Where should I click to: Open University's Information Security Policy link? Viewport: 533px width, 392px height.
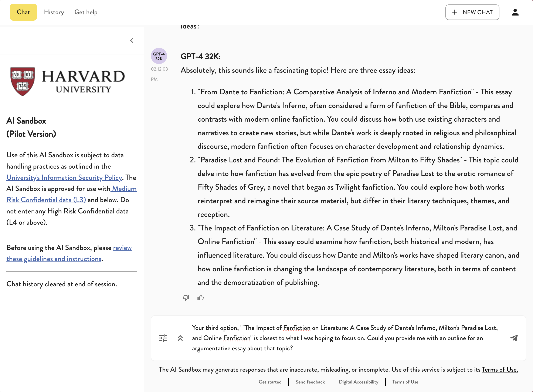pos(64,178)
